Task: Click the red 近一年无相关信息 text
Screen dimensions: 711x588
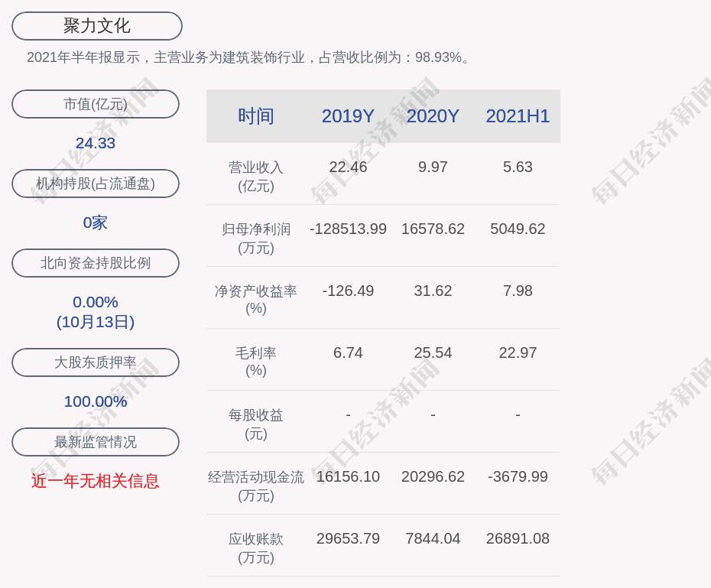Action: (96, 481)
